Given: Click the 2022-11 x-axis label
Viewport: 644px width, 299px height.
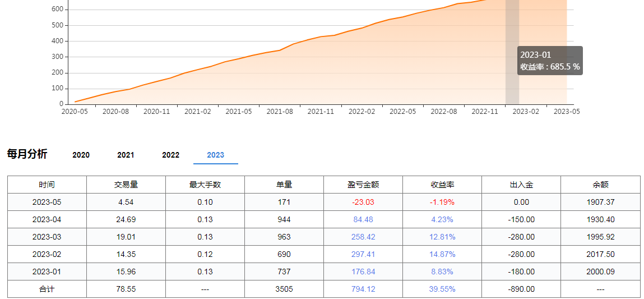Looking at the screenshot, I should tap(485, 111).
